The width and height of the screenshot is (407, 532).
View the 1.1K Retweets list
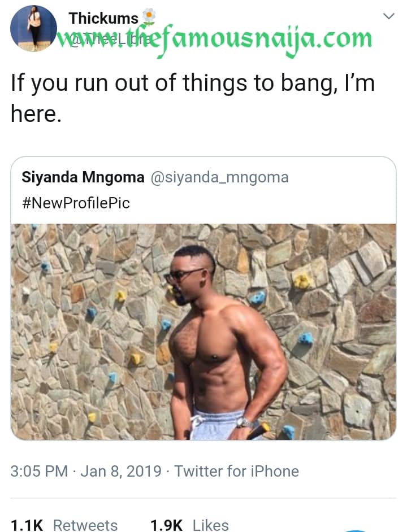(64, 525)
